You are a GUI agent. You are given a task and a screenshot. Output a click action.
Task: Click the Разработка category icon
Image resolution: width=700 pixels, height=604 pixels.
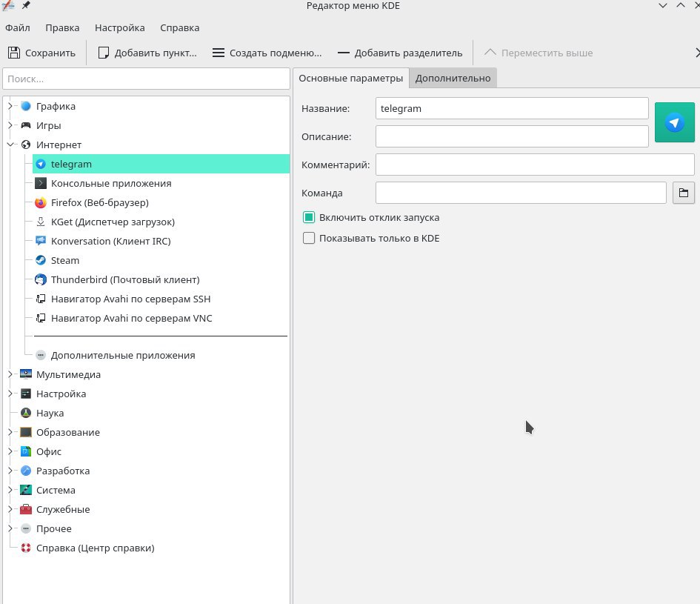(26, 471)
